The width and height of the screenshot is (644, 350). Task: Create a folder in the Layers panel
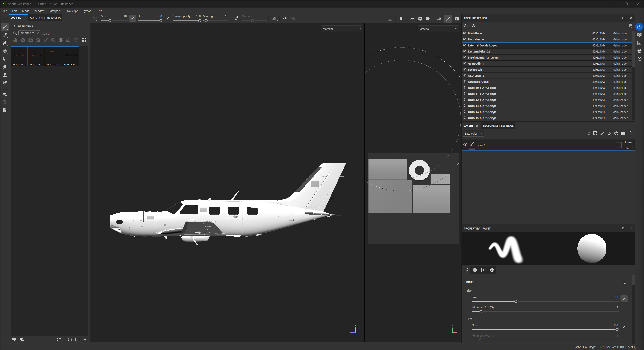pyautogui.click(x=623, y=134)
